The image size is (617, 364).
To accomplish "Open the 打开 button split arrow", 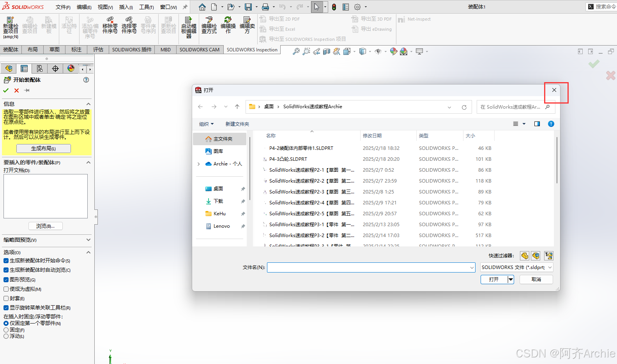I will [511, 280].
